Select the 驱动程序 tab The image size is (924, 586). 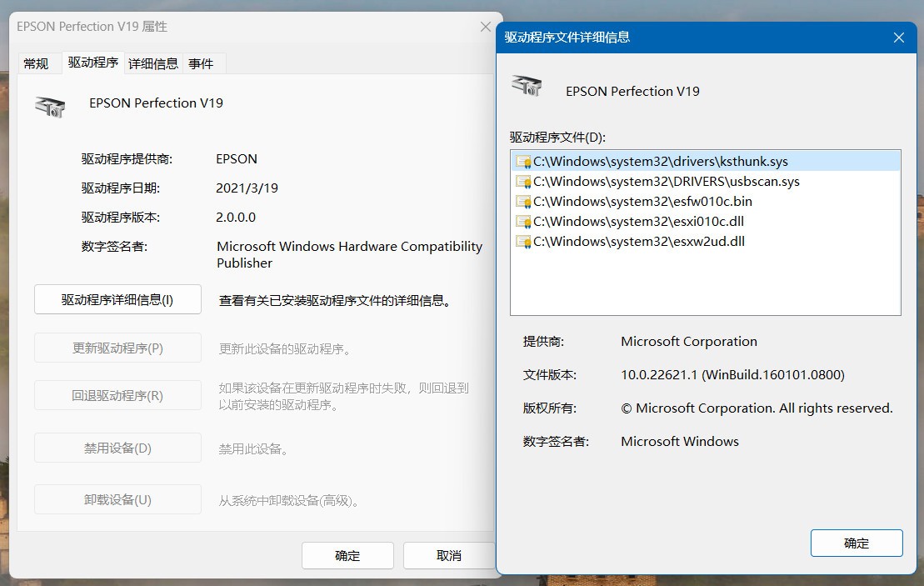(93, 63)
